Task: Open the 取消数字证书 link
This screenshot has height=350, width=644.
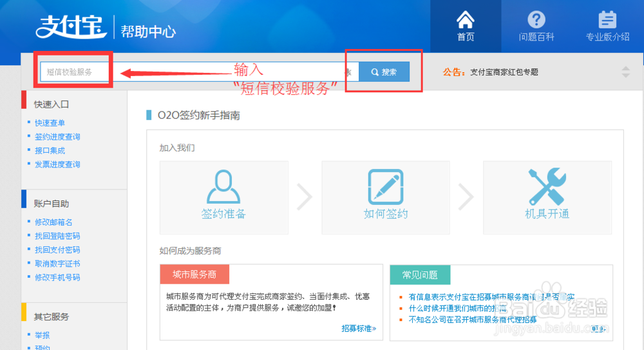Action: 57,264
